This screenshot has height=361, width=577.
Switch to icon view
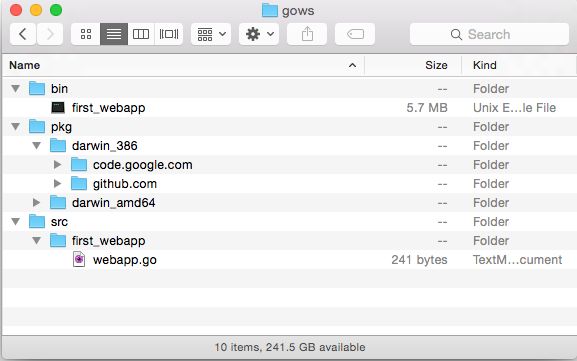[86, 34]
